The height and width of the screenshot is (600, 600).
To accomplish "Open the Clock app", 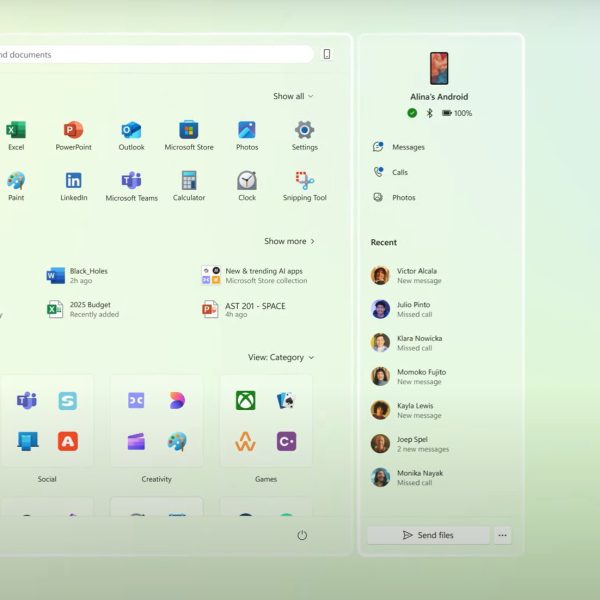I will point(247,182).
